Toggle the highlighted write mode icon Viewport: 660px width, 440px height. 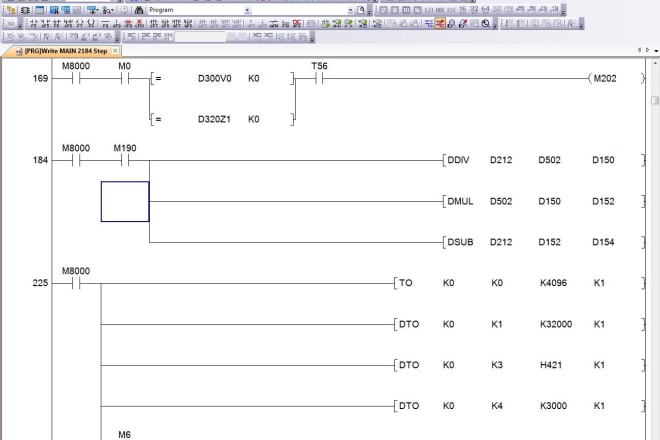(x=440, y=24)
